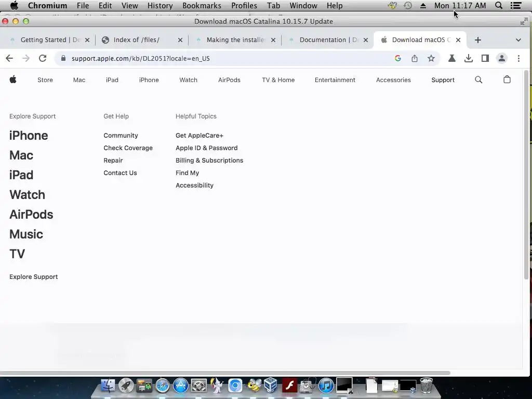The width and height of the screenshot is (532, 399).
Task: Click the eject icon in menu bar
Action: (x=423, y=5)
